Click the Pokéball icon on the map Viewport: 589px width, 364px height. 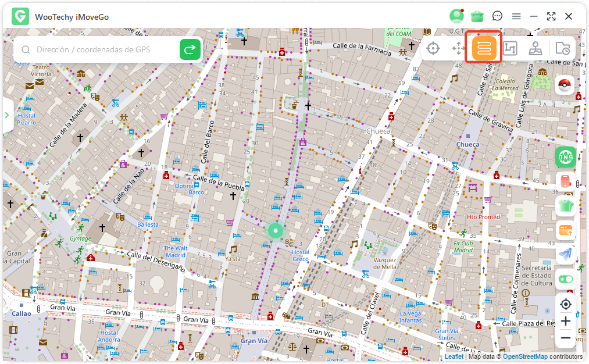[565, 85]
